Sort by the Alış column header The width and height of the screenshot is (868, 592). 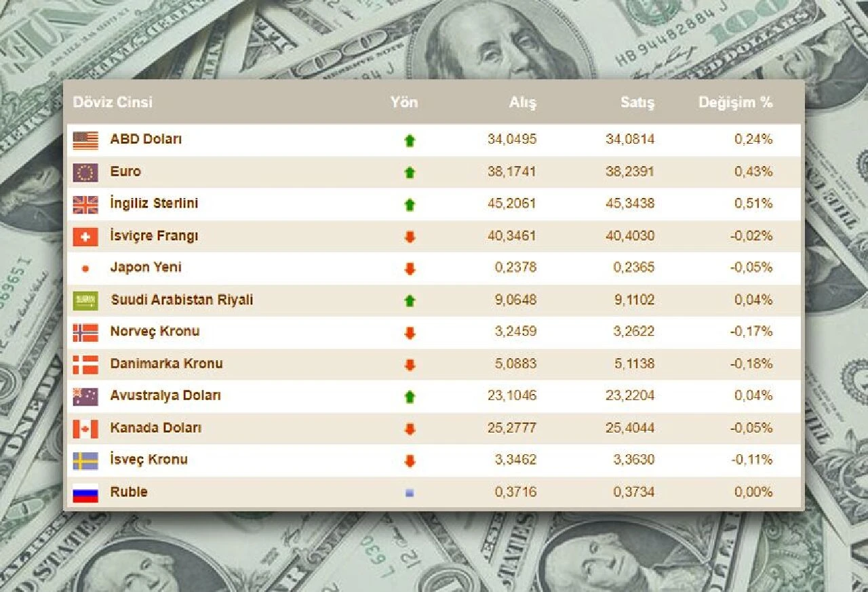522,102
